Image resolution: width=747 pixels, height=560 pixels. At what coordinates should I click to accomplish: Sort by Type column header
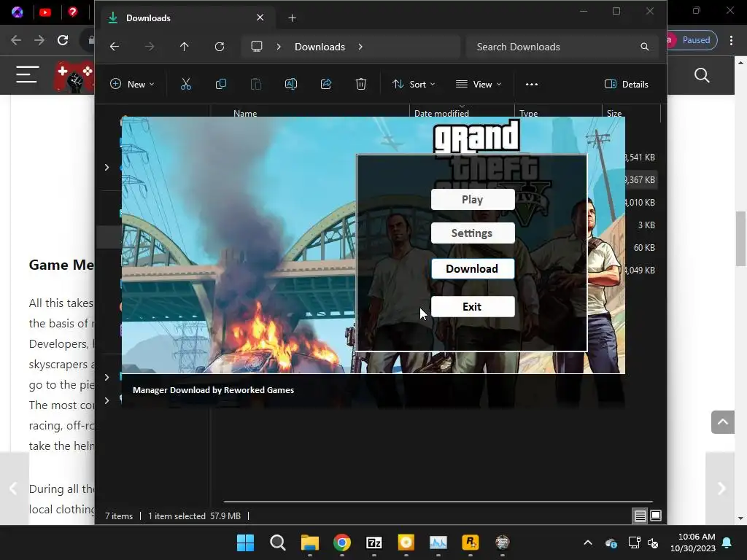558,112
